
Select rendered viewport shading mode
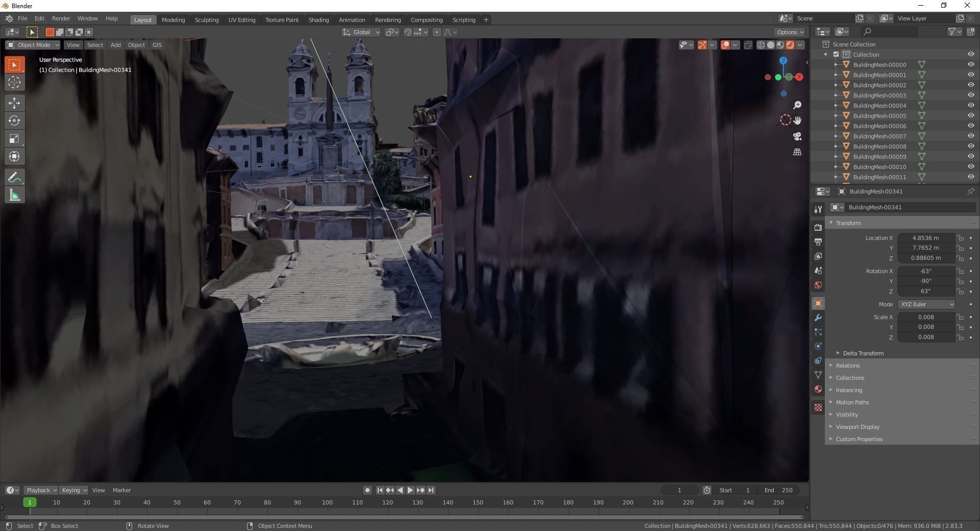coord(790,45)
